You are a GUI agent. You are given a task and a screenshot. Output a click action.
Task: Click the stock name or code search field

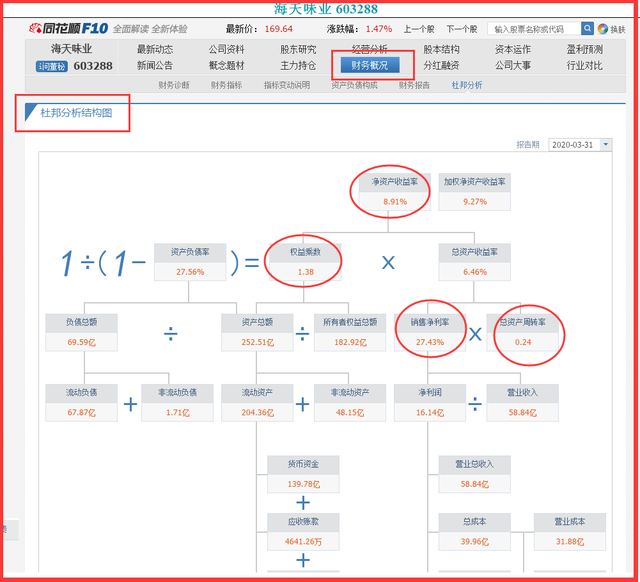tap(534, 29)
